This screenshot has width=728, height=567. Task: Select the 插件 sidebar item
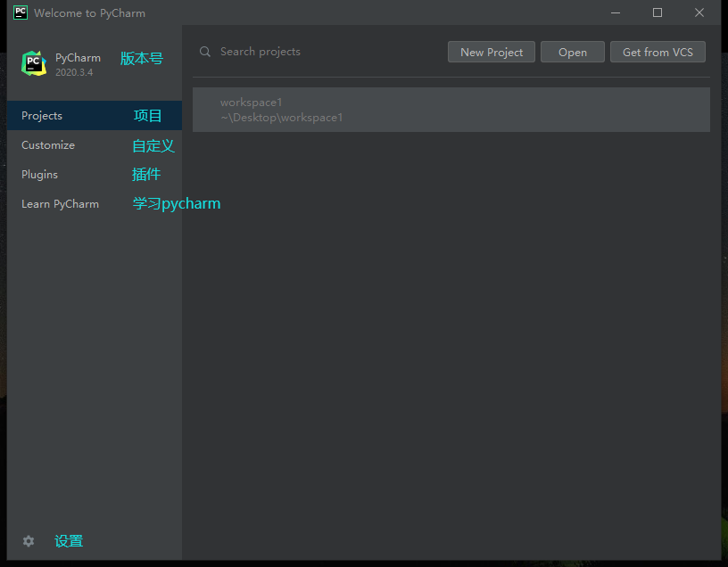146,174
